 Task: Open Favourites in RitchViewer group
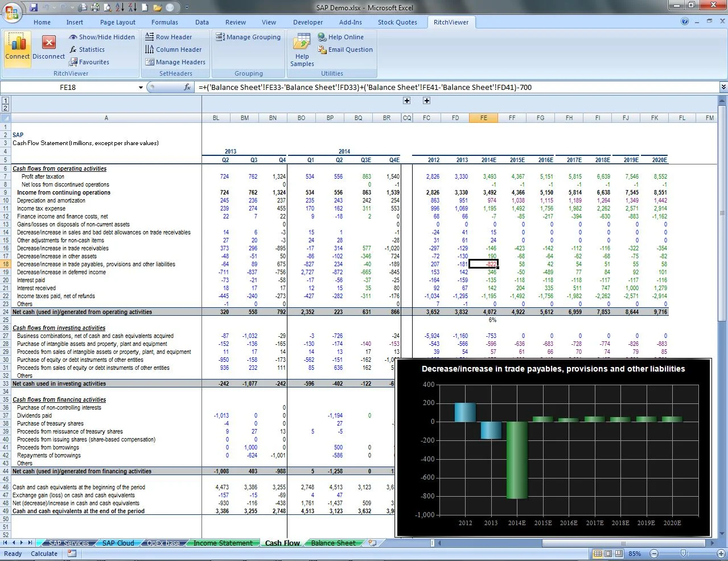coord(89,62)
